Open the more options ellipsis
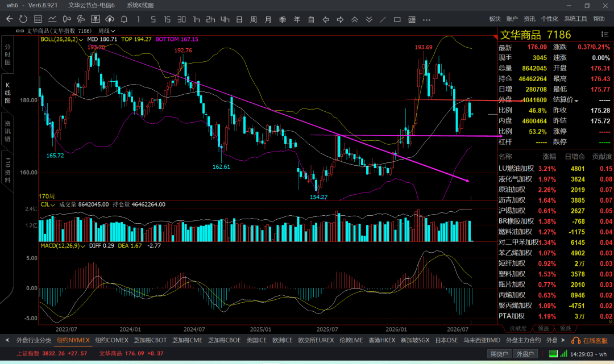This screenshot has width=614, height=364. click(x=426, y=19)
